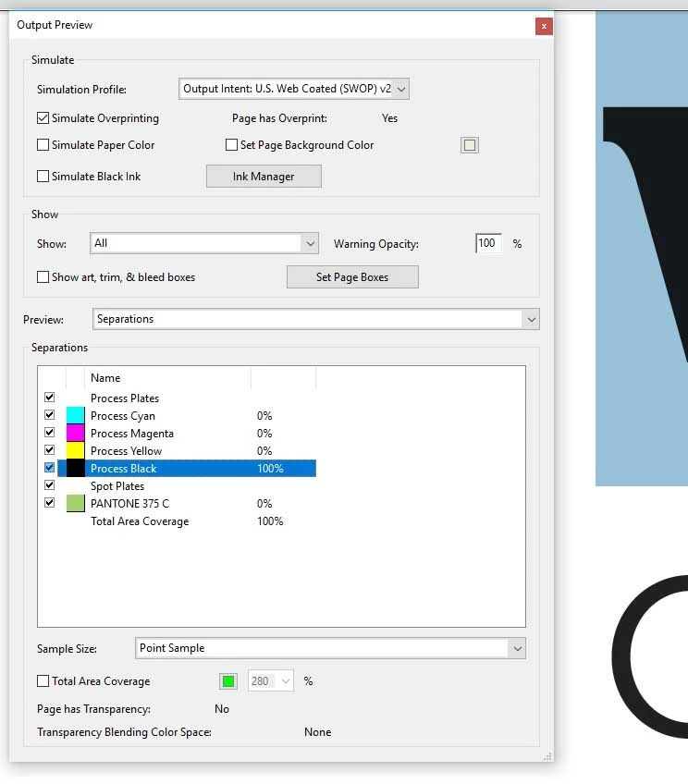The height and width of the screenshot is (784, 688).
Task: Enable the Total Area Coverage checkbox
Action: click(43, 681)
